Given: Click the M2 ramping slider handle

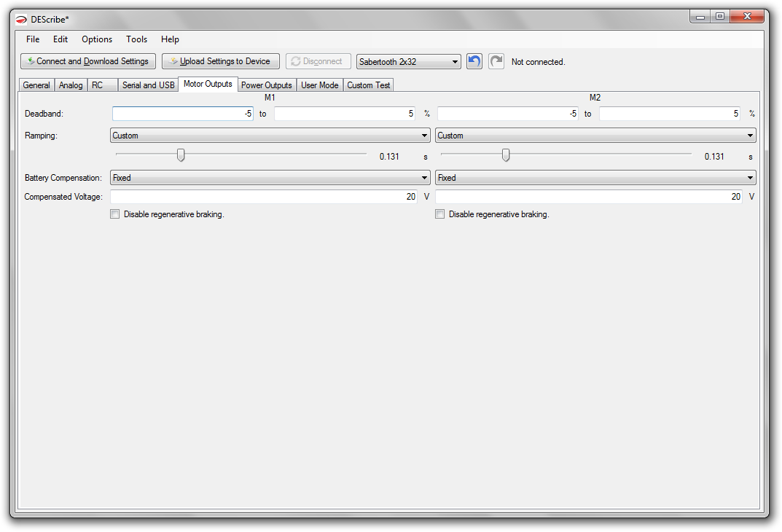Looking at the screenshot, I should pos(506,155).
